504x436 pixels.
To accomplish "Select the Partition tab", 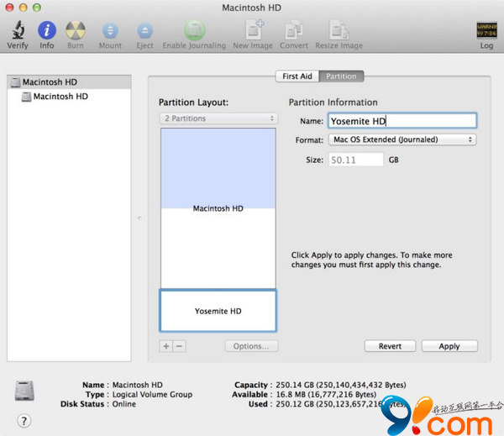I will (341, 76).
